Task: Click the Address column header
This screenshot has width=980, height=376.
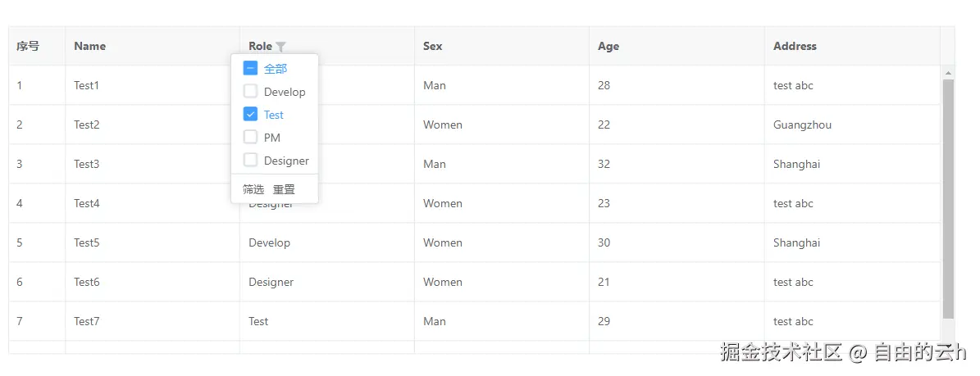Action: [x=795, y=47]
